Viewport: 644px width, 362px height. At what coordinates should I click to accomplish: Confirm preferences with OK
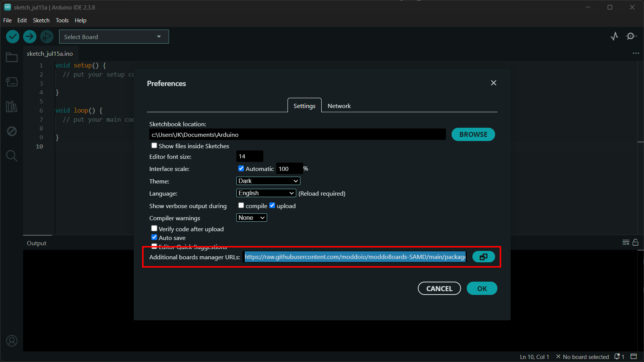482,288
